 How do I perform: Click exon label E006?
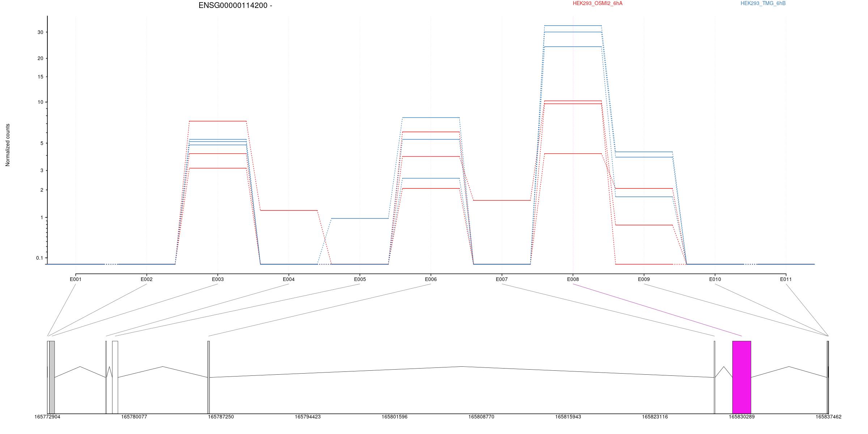point(431,279)
